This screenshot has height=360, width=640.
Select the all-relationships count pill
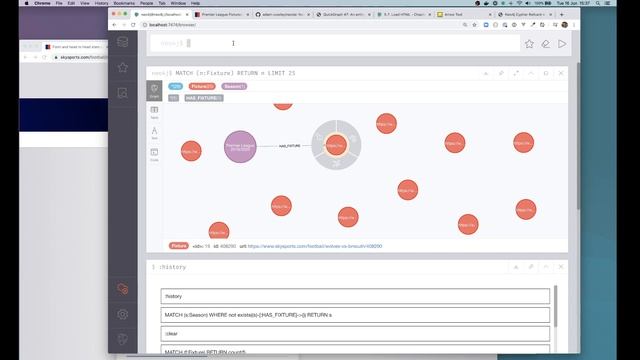[x=173, y=98]
